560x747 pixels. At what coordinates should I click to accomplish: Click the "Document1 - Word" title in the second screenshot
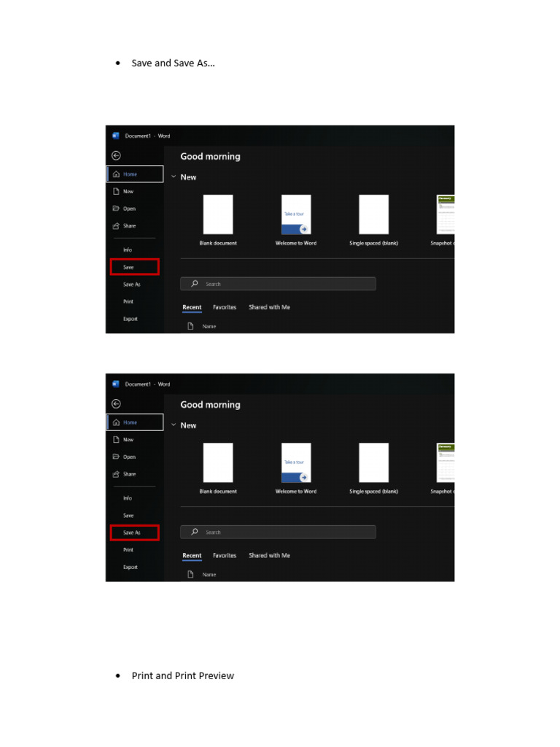click(x=147, y=384)
